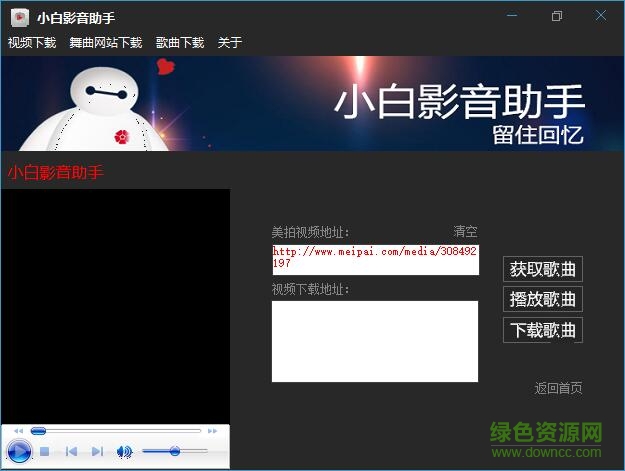Click the volume slider knob

click(x=175, y=451)
